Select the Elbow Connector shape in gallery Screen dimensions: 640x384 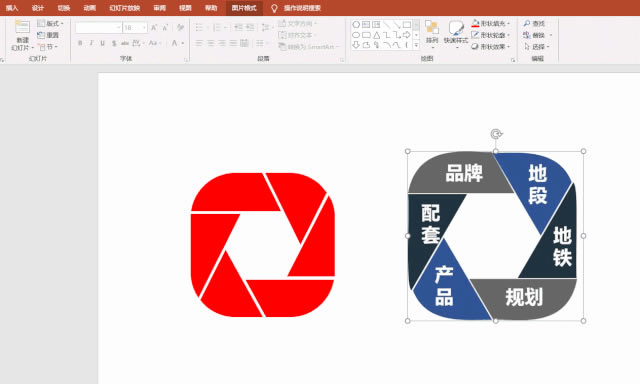pyautogui.click(x=387, y=35)
